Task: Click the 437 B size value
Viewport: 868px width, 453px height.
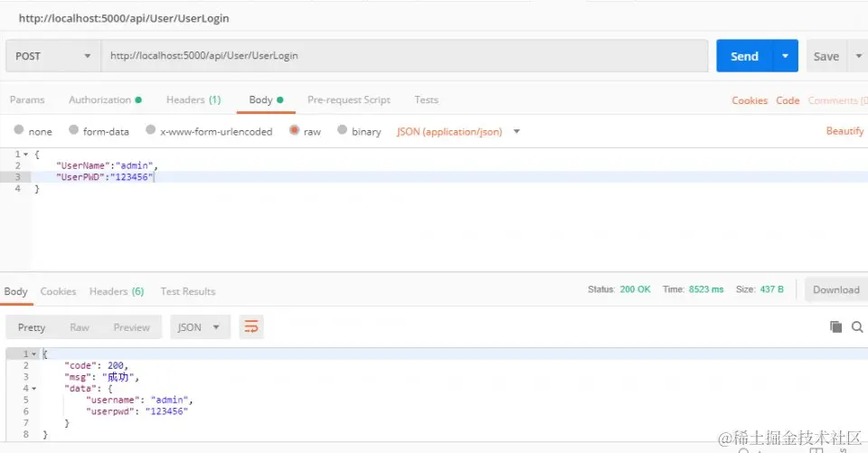Action: 771,289
